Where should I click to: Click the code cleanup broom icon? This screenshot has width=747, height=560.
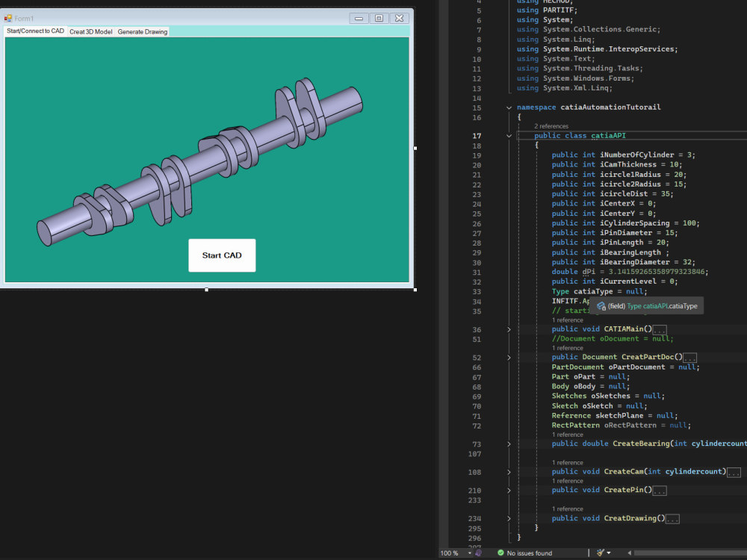click(x=601, y=553)
